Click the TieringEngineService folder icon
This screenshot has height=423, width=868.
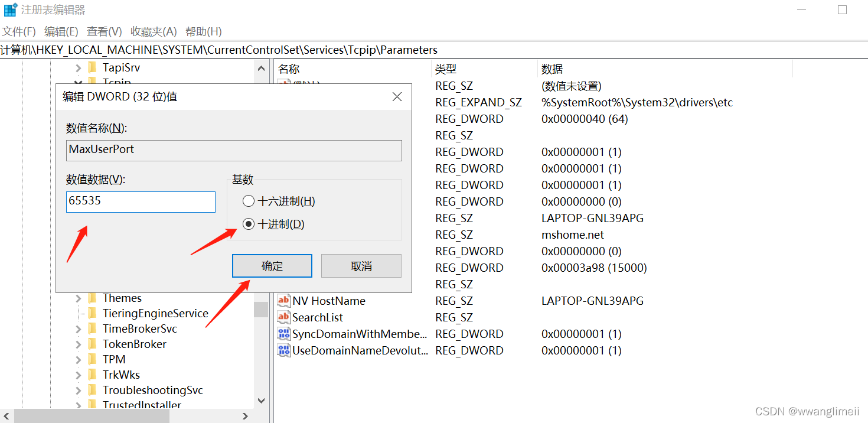[x=92, y=313]
